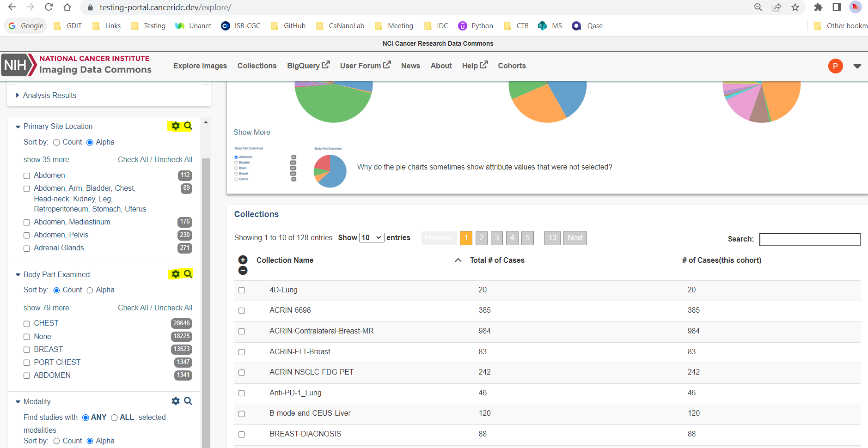This screenshot has width=868, height=448.
Task: Switch to the Explore Images page
Action: 200,66
